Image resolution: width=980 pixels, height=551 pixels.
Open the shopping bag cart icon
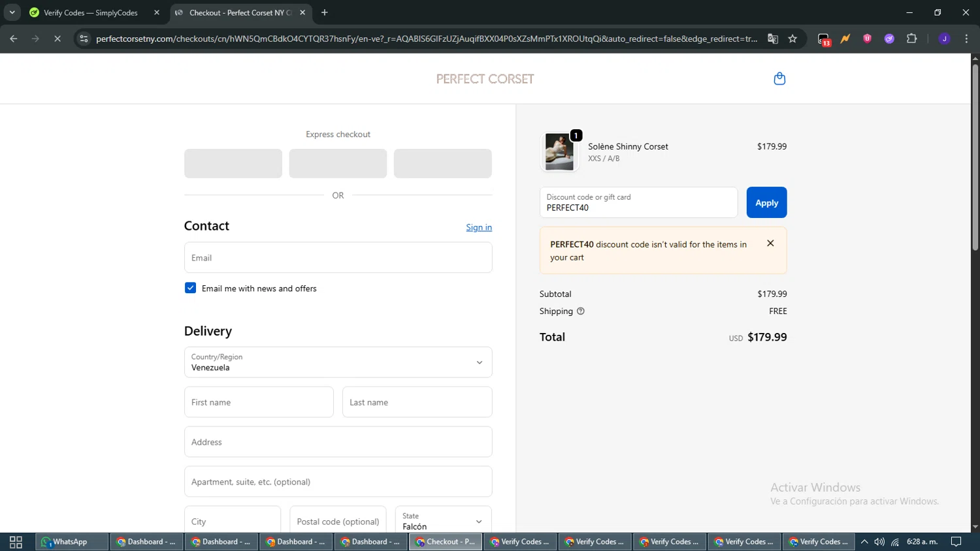click(x=779, y=79)
